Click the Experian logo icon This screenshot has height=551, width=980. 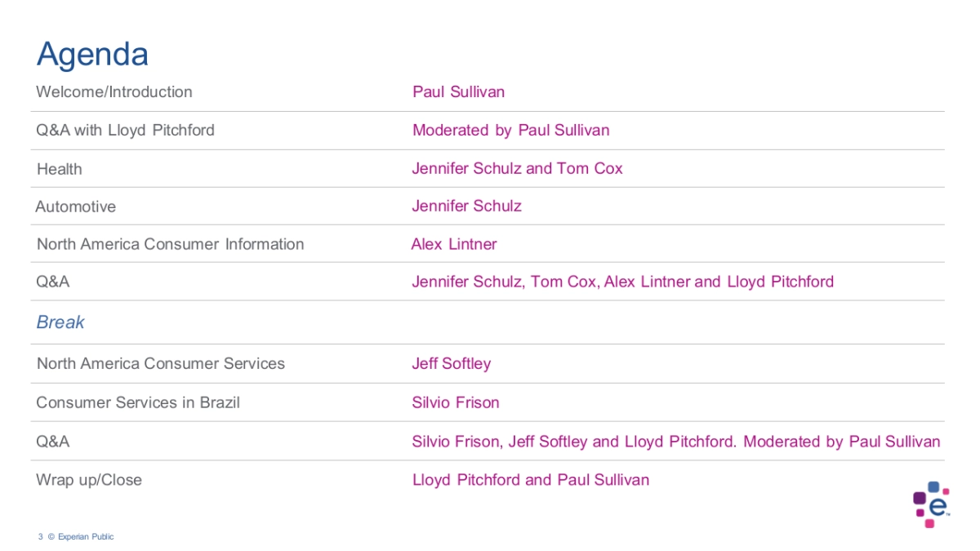[931, 504]
